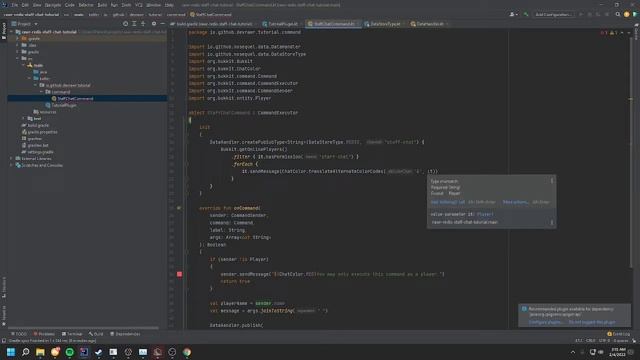Viewport: 640px width, 360px height.
Task: Open Spotify from taskbar
Action: (70, 352)
